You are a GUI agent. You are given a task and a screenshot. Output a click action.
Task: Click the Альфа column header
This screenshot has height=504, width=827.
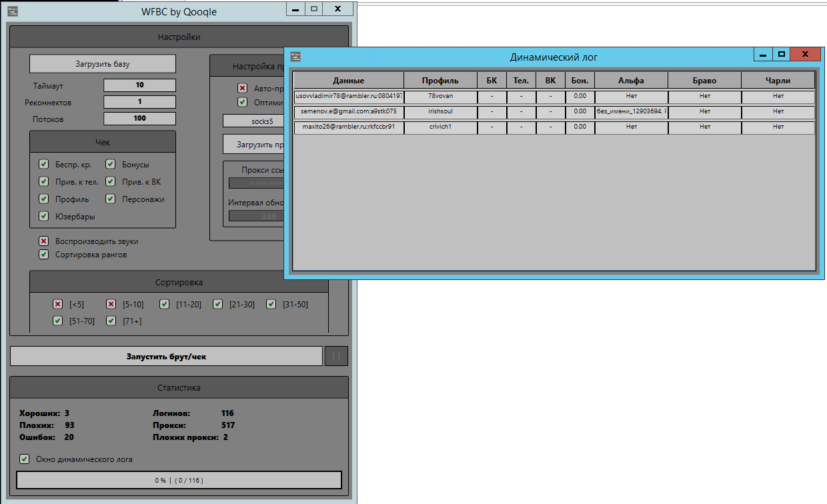pyautogui.click(x=630, y=81)
